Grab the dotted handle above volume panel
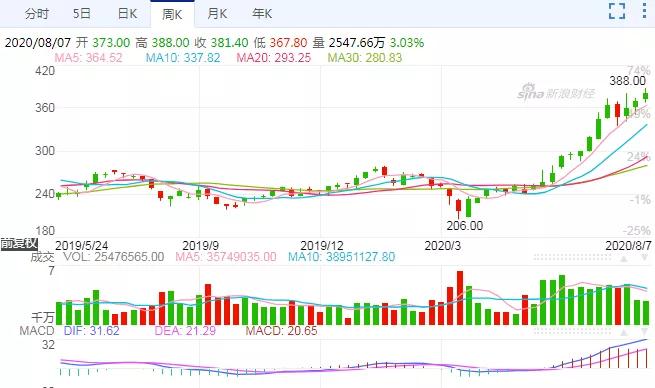Image resolution: width=655 pixels, height=388 pixels. [572, 258]
